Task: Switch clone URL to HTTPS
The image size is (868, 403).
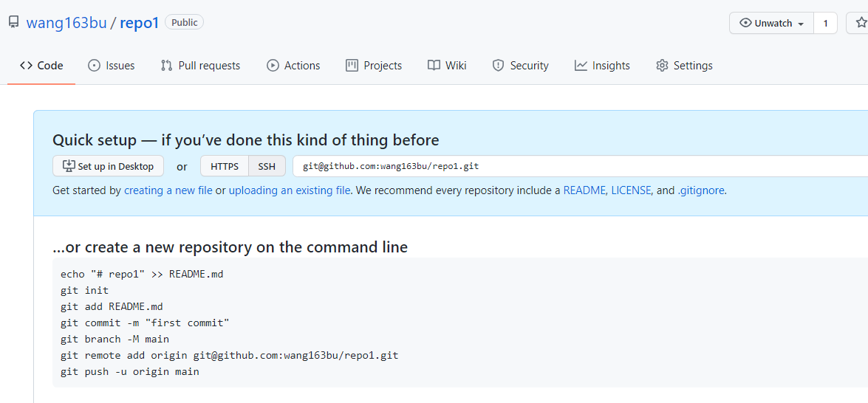Action: click(225, 166)
